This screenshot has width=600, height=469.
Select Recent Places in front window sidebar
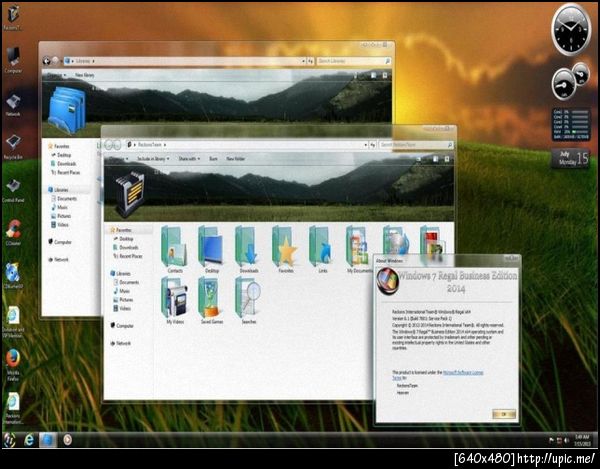[128, 256]
